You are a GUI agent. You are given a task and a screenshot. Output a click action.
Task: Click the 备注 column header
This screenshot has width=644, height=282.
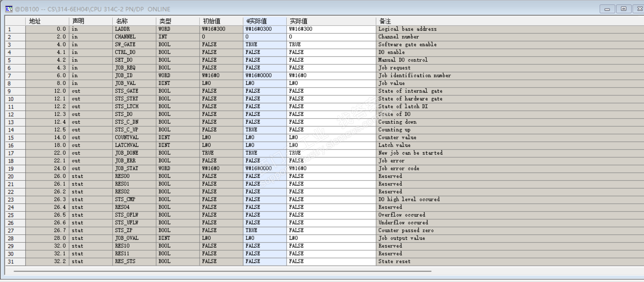510,21
